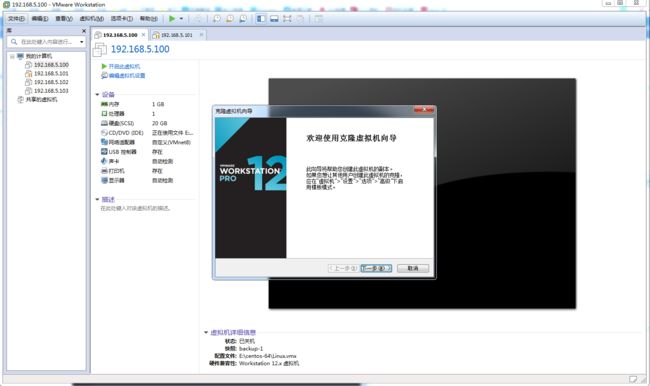Screen dimensions: 650x386
Task: Open the 文件(F) menu
Action: [x=17, y=19]
